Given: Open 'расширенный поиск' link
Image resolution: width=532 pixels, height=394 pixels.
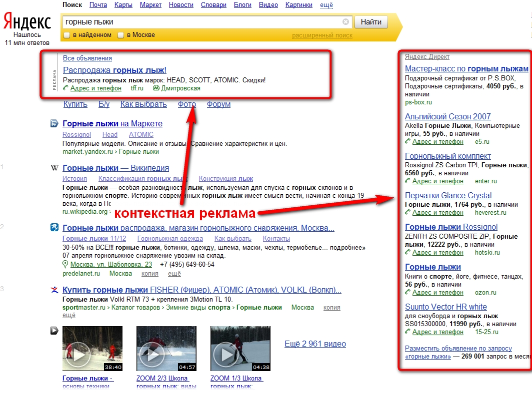Looking at the screenshot, I should coord(322,35).
